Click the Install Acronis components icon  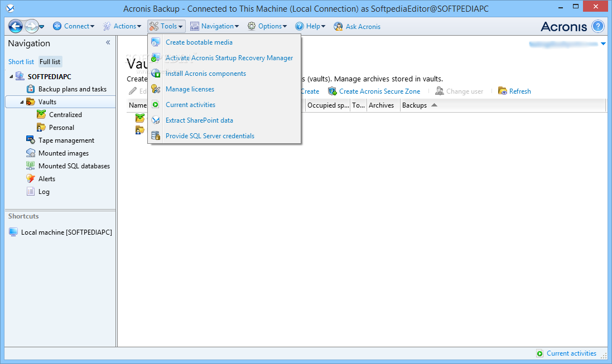pos(155,74)
